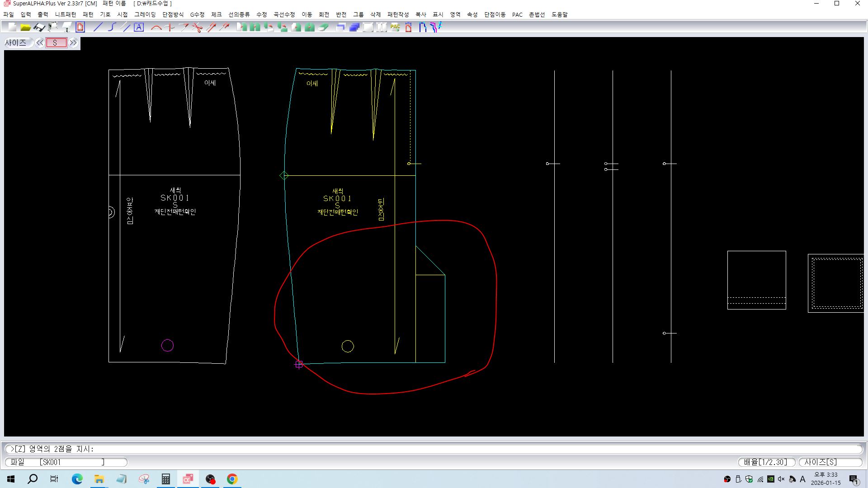Open the 파일 menu
868x488 pixels.
click(x=9, y=14)
